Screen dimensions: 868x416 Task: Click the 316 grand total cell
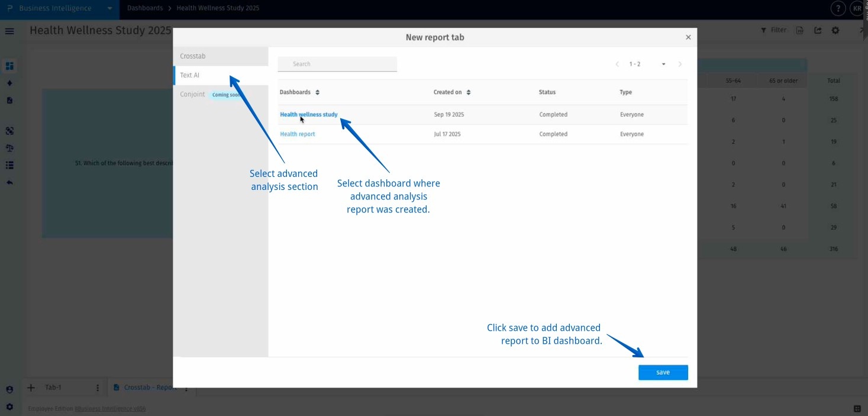834,249
